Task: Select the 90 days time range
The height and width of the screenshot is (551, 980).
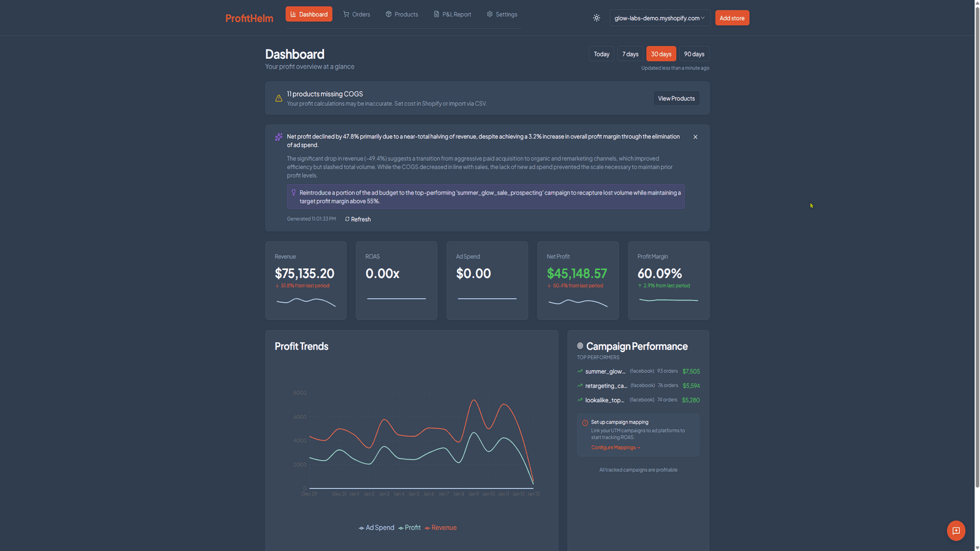Action: (694, 53)
